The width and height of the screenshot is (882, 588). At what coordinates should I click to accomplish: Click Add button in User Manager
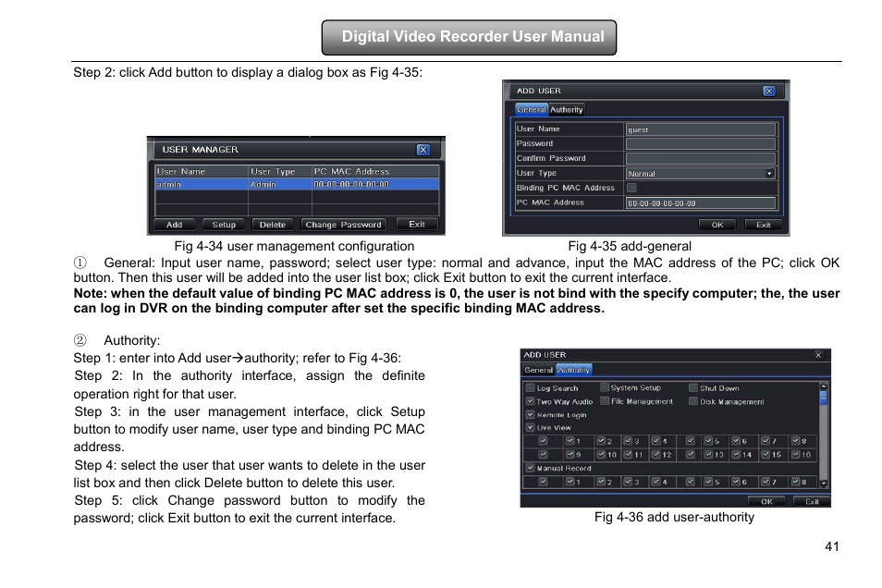175,225
